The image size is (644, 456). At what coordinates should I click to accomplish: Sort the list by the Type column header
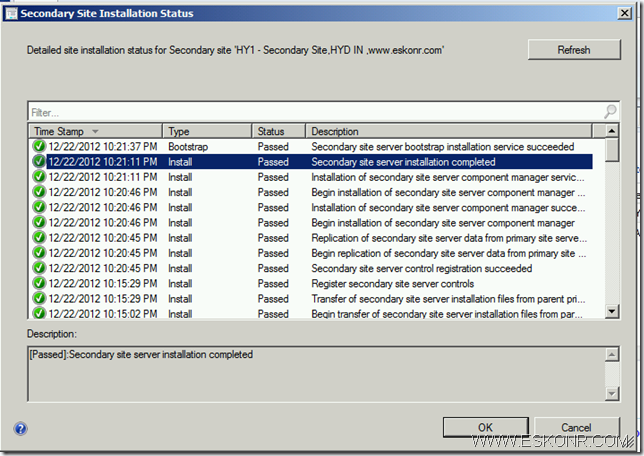207,131
